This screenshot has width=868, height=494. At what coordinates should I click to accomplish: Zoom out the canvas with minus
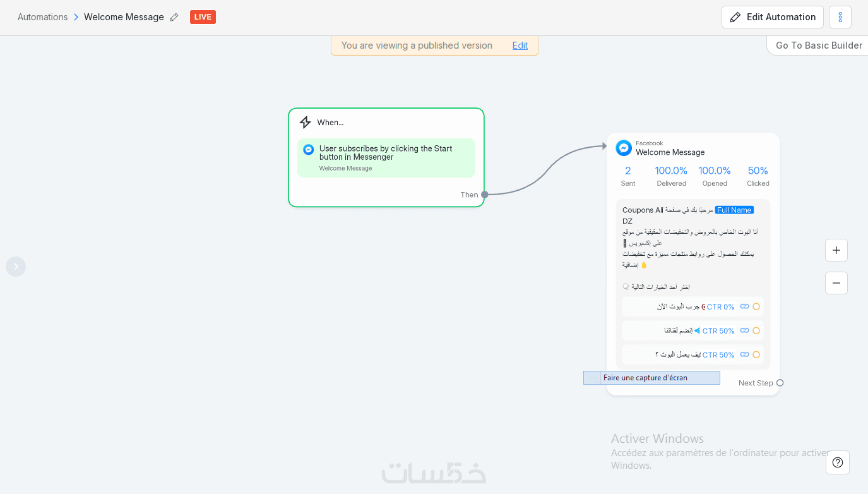tap(836, 283)
